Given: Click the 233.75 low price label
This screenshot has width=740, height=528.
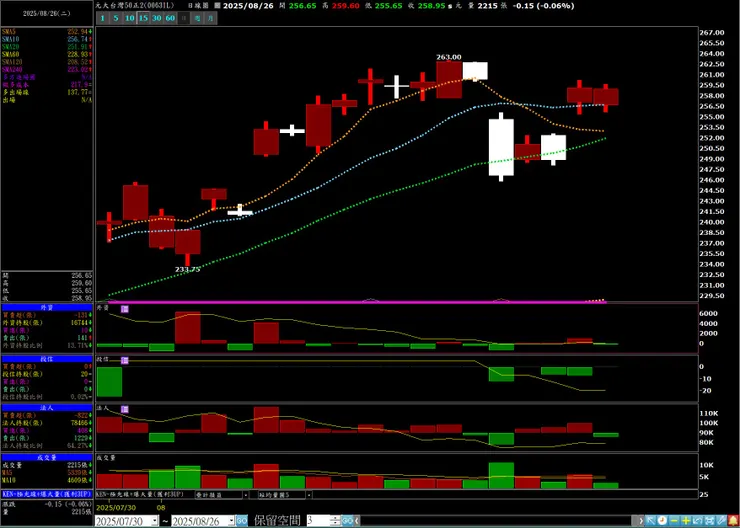Looking at the screenshot, I should (x=188, y=269).
